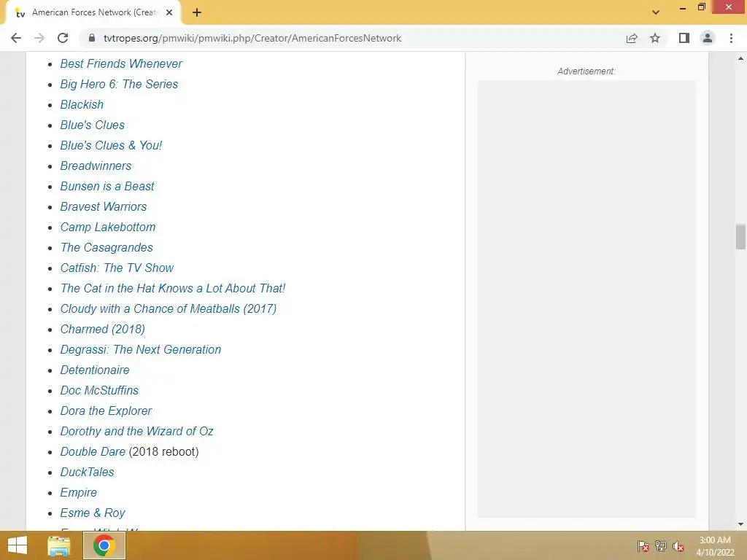This screenshot has width=747, height=560.
Task: Open Degrassi: The Next Generation link
Action: pos(141,350)
